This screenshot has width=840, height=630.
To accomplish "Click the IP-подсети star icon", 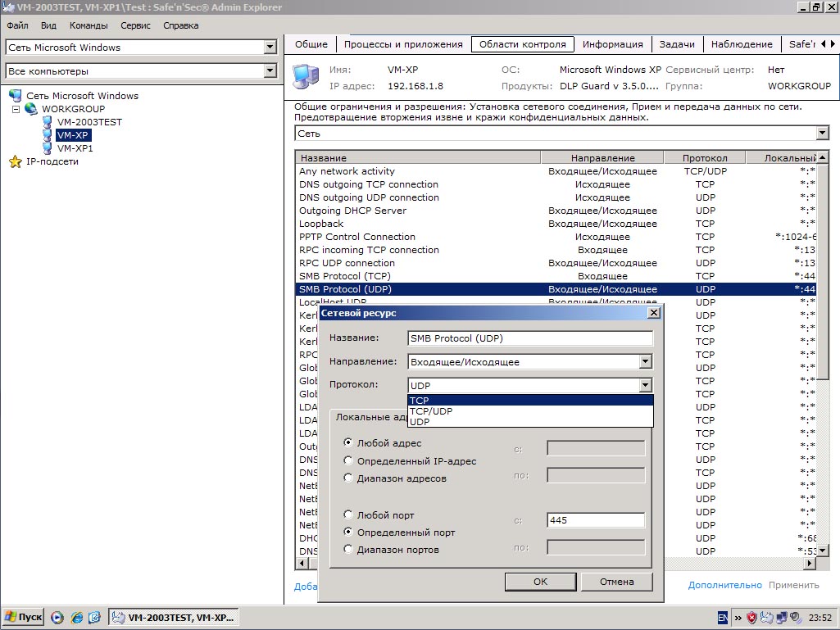I will [x=15, y=161].
